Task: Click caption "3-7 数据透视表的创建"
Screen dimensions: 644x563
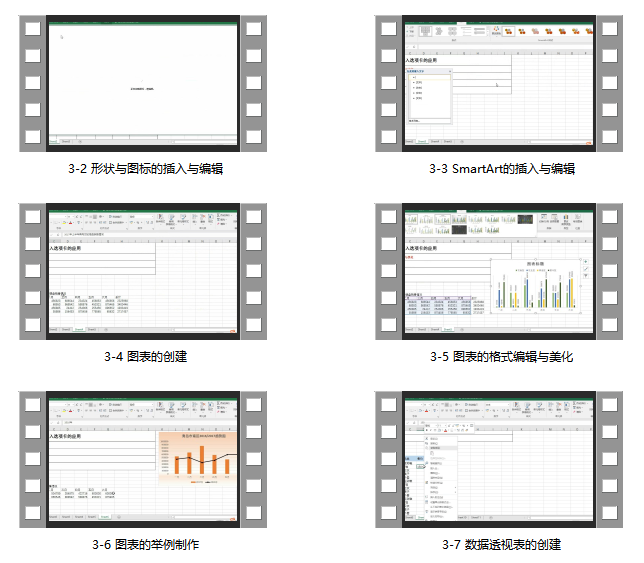Action: point(501,545)
